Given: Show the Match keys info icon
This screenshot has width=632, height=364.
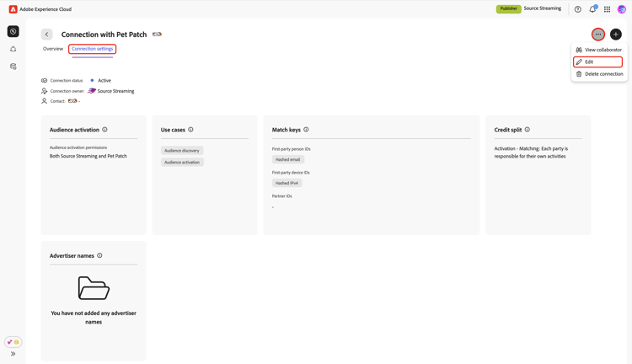Looking at the screenshot, I should (x=306, y=130).
